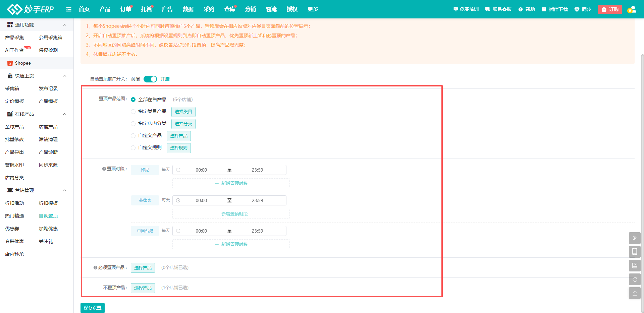
Task: Open 免费培训 in the header
Action: (x=466, y=9)
